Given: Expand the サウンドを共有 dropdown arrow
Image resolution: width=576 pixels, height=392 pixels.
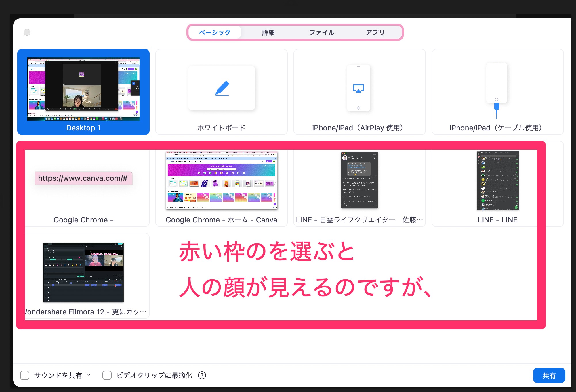Looking at the screenshot, I should point(89,375).
